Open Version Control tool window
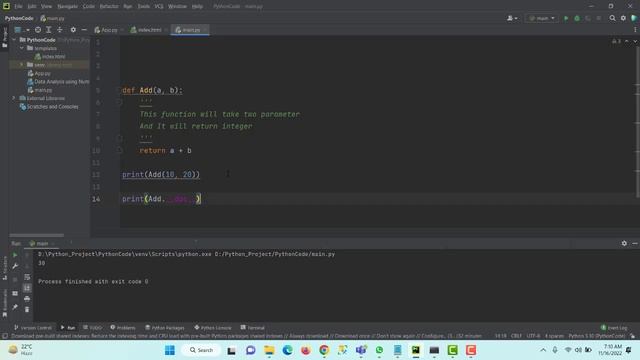Screen dimensions: 640x360 33,328
